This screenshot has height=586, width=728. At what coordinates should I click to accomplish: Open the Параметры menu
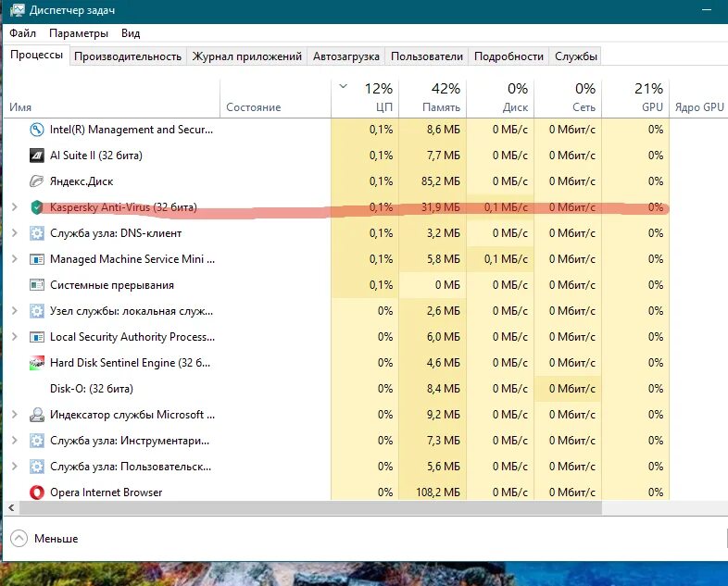pos(79,33)
